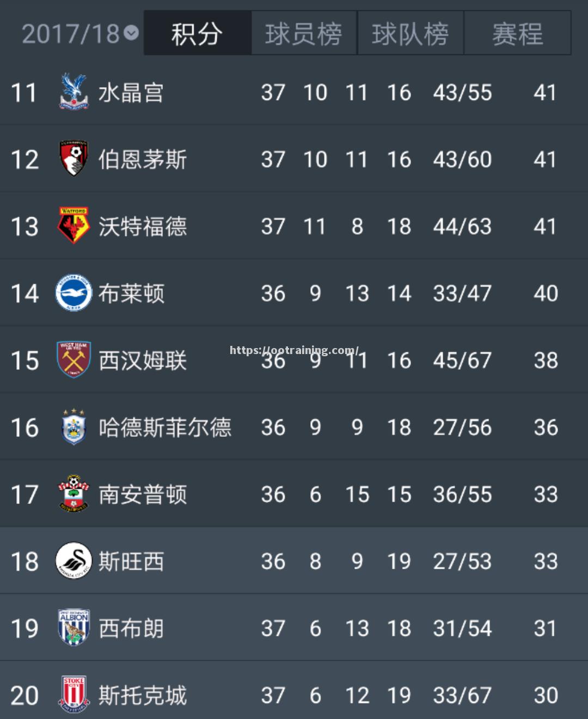
Task: Click the Southampton club crest
Action: click(x=73, y=493)
